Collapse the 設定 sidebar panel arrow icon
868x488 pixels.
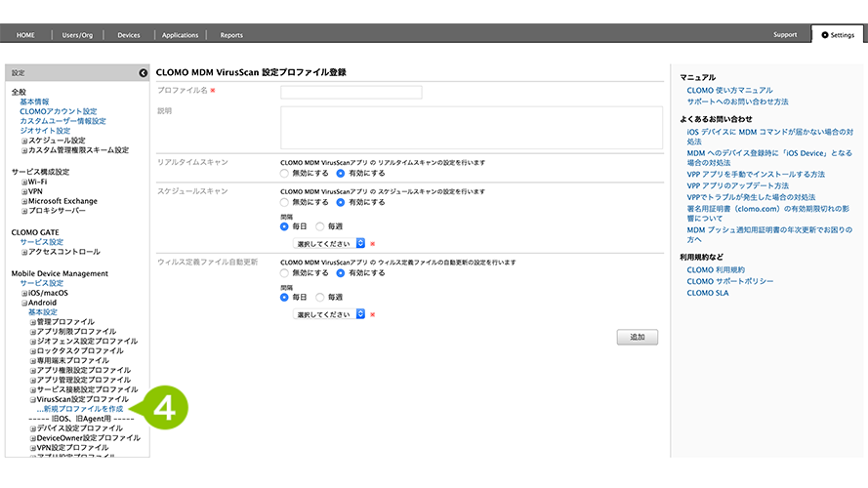coord(143,73)
